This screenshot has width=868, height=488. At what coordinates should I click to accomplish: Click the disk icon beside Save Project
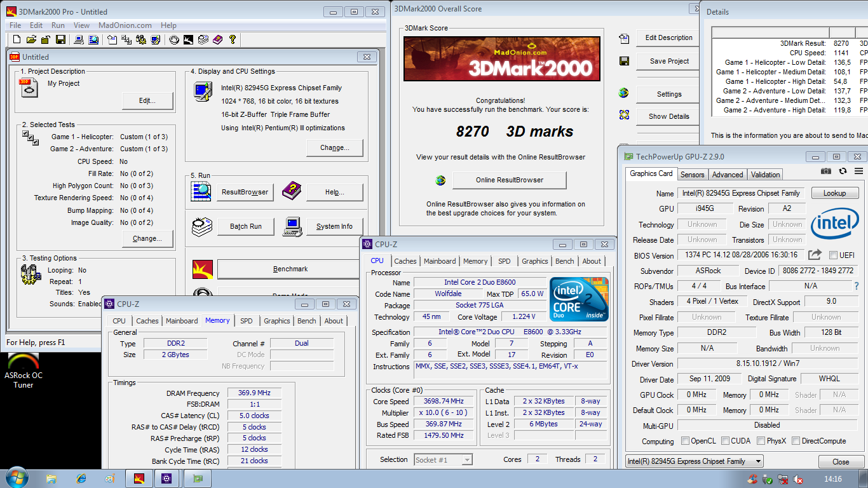[x=624, y=61]
